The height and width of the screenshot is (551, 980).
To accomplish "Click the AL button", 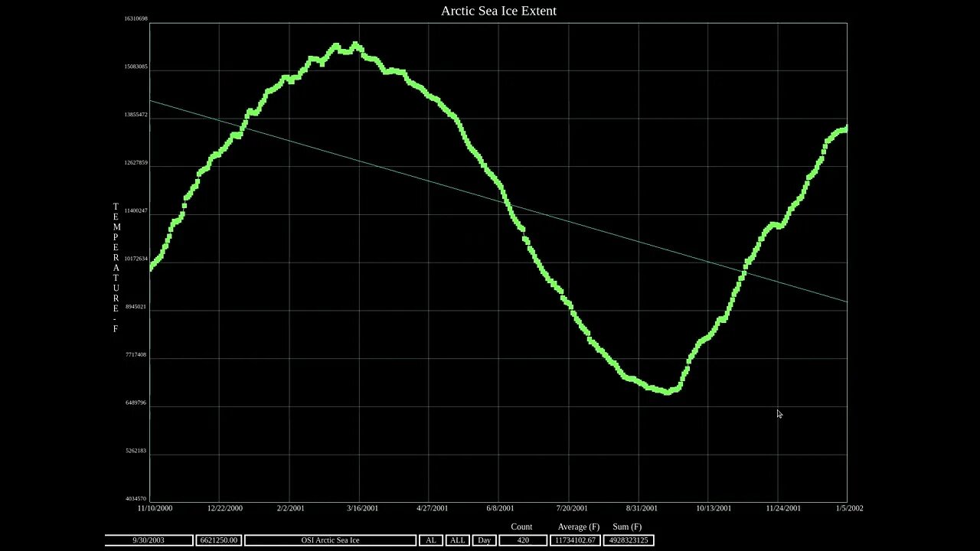I will point(431,540).
